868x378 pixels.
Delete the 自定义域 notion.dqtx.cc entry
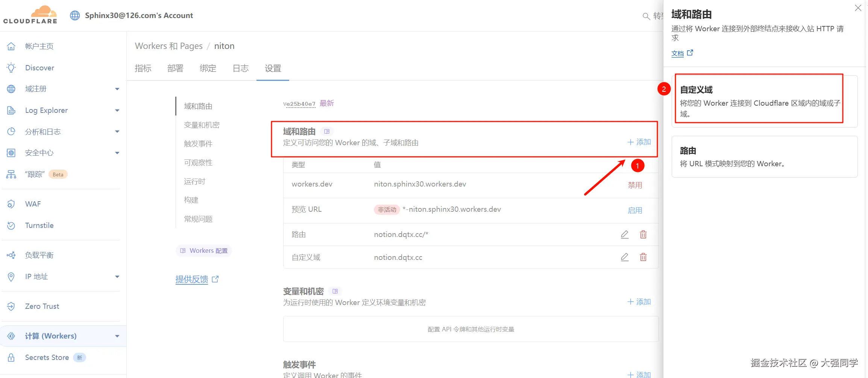click(x=643, y=257)
